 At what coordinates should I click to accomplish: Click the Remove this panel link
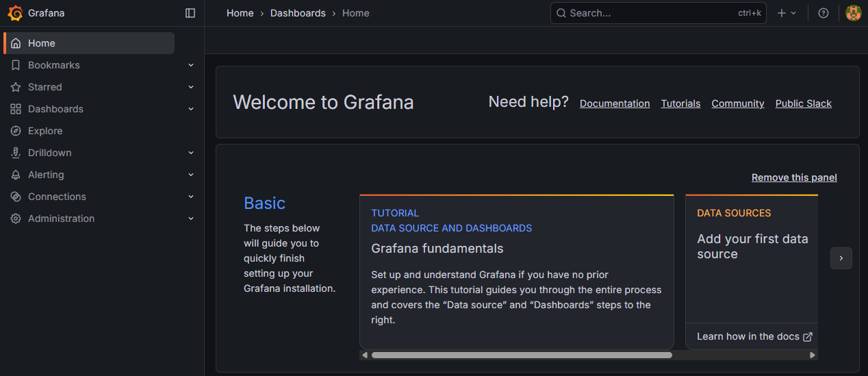point(794,177)
